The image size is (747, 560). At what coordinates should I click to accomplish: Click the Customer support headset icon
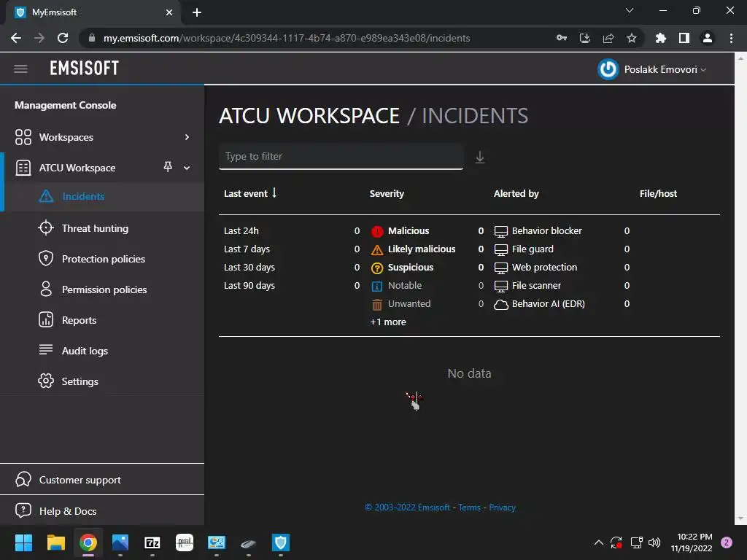click(23, 480)
